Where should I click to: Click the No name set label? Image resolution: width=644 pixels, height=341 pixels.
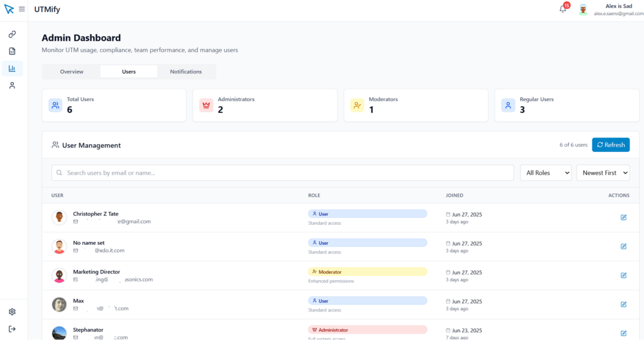coord(89,243)
